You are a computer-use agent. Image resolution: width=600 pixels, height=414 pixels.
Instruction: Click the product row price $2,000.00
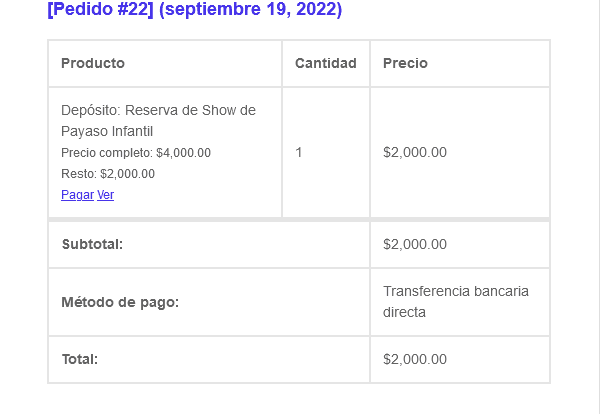coord(415,153)
